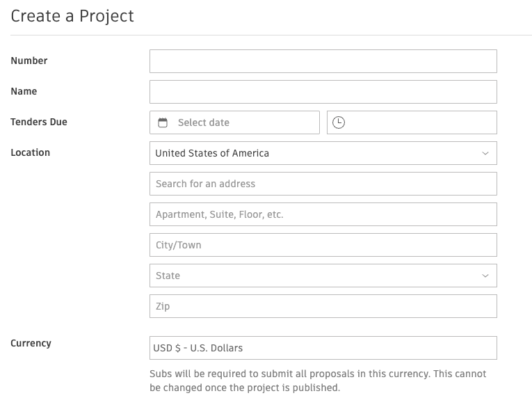Click the City/Town input field
532x398 pixels.
click(323, 245)
